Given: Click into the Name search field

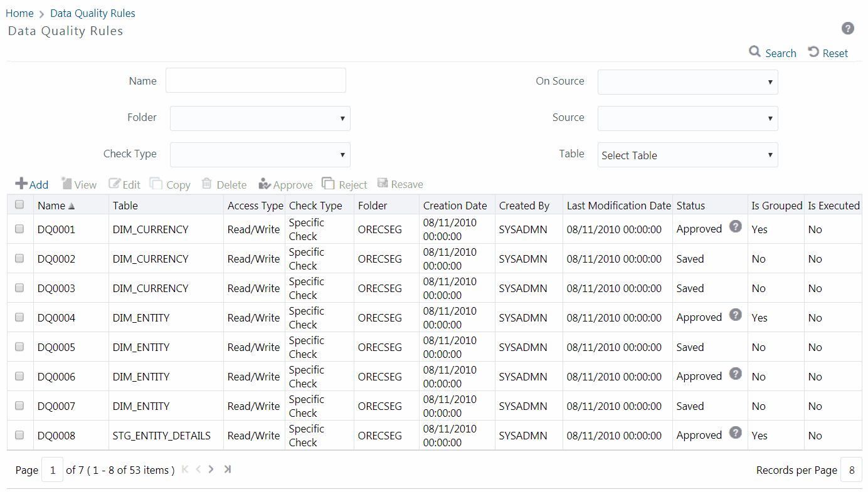Looking at the screenshot, I should (x=256, y=80).
